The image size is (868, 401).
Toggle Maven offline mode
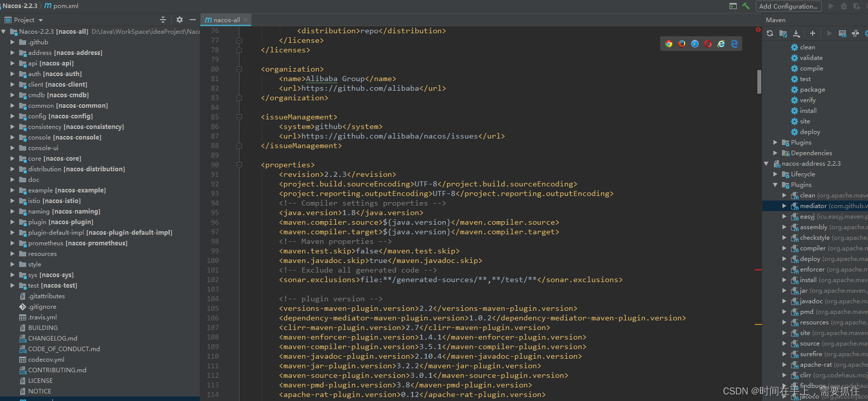[855, 33]
